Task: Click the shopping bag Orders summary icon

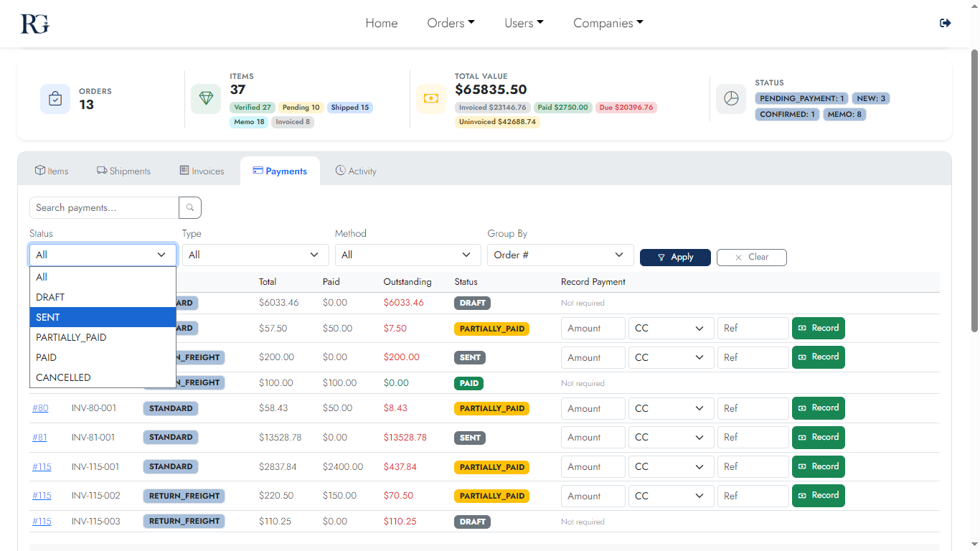Action: 55,98
